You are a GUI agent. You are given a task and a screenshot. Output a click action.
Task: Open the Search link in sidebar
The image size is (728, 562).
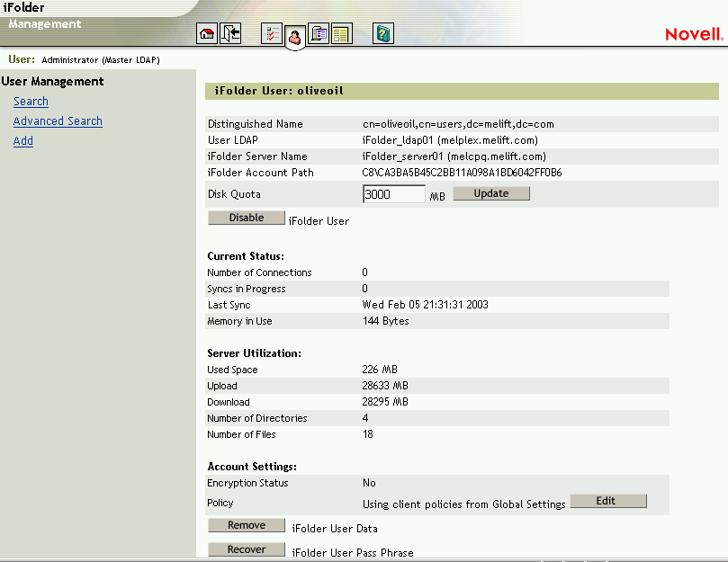point(31,102)
